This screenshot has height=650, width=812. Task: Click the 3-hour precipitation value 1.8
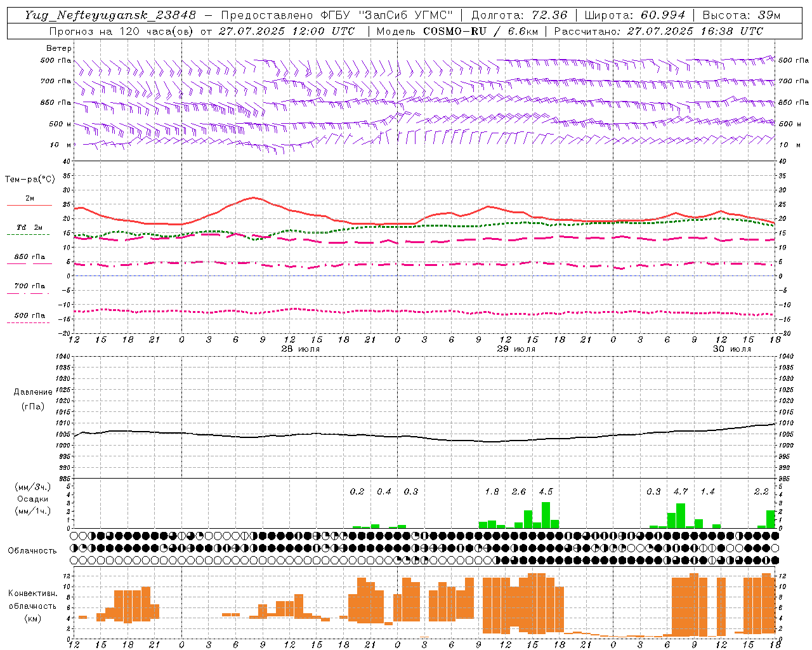click(492, 491)
